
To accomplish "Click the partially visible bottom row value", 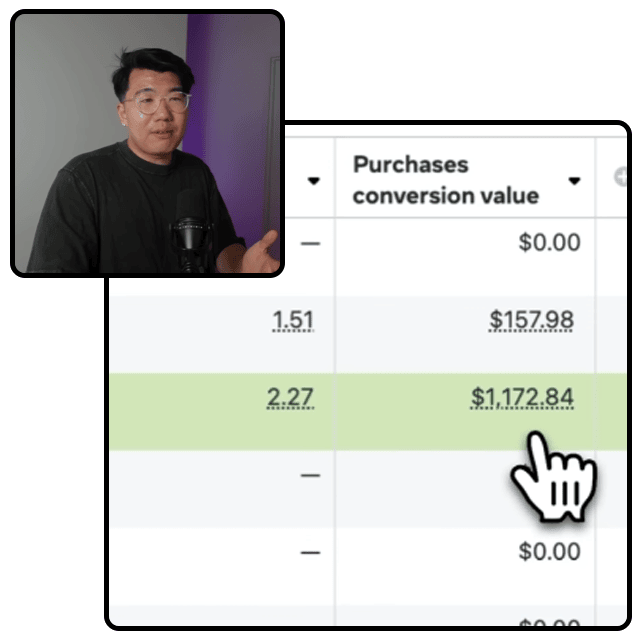I will pyautogui.click(x=549, y=622).
